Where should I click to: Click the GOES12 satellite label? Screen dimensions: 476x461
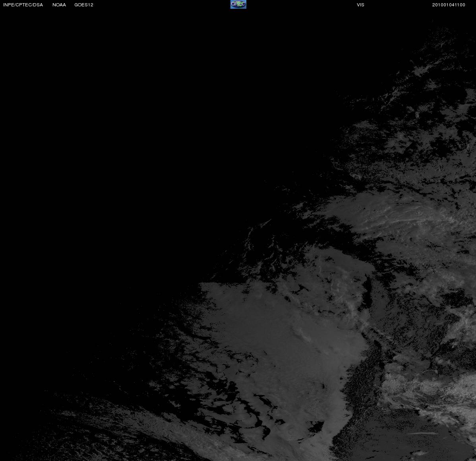[x=84, y=5]
